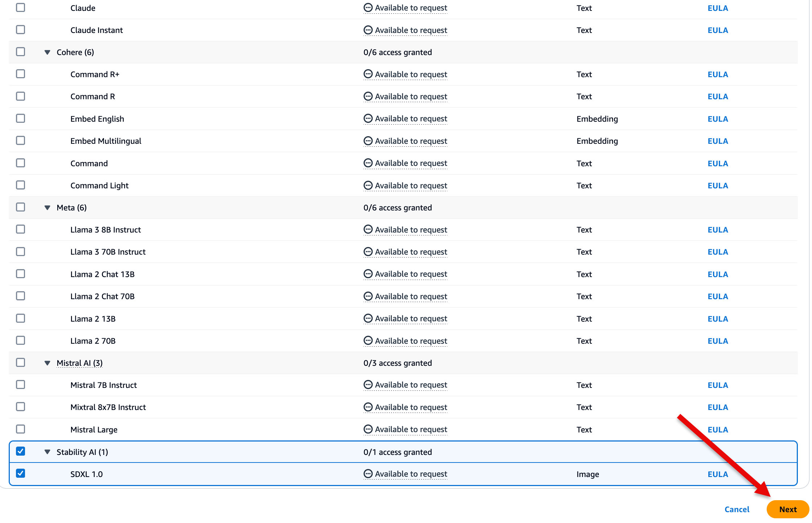
Task: Click the Cancel link
Action: pos(737,509)
